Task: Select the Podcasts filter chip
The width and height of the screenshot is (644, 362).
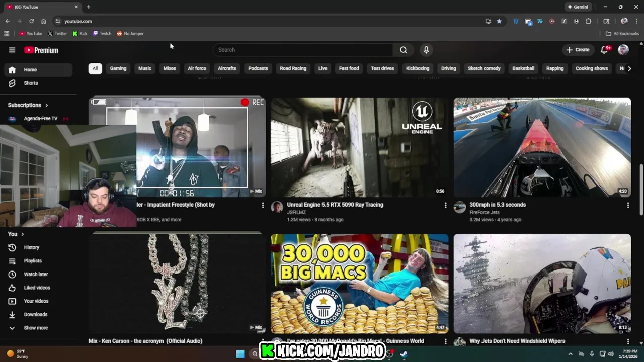Action: 258,68
